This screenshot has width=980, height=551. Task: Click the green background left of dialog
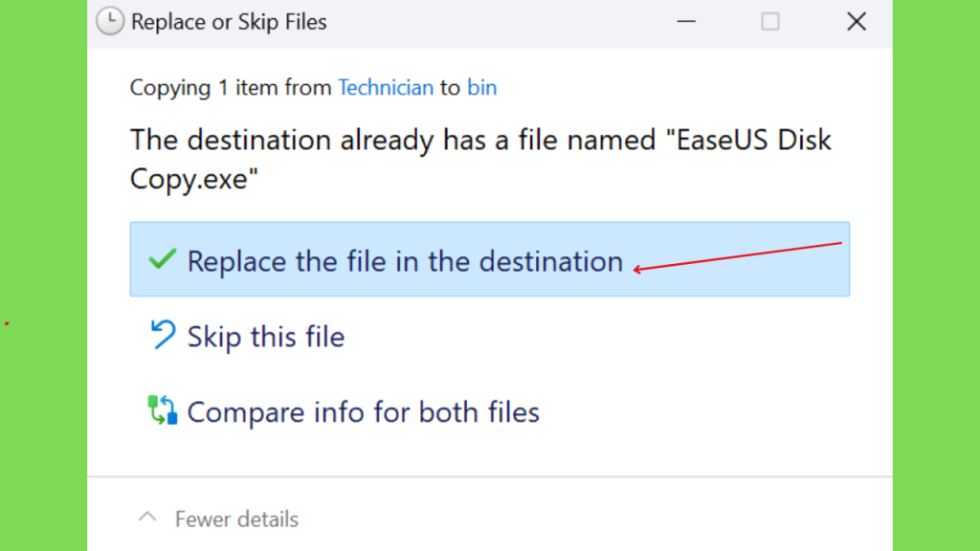coord(44,275)
